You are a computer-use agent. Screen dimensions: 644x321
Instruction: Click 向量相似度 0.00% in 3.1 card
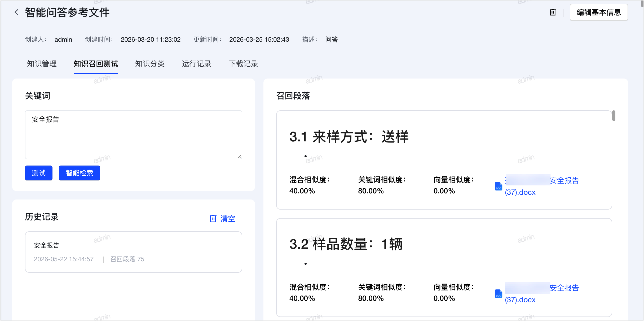coord(453,185)
